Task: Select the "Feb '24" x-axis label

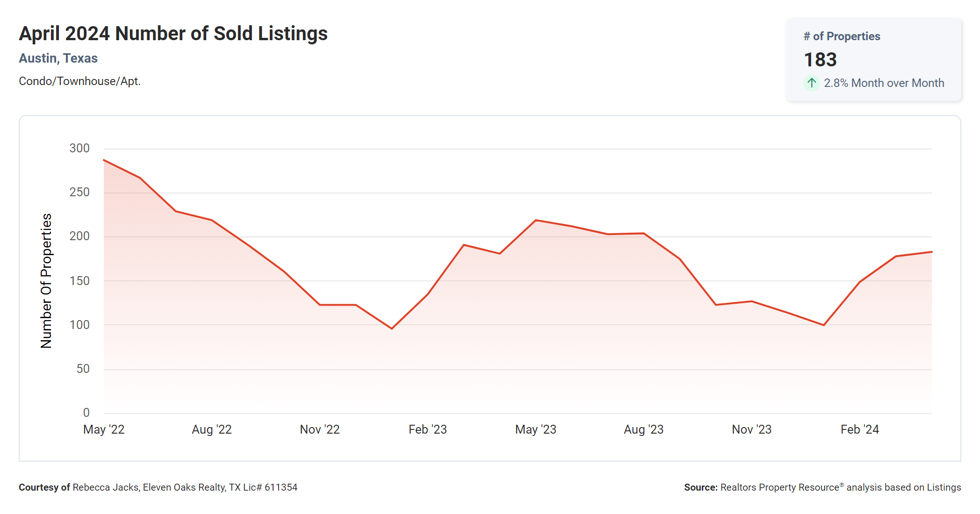Action: click(860, 429)
